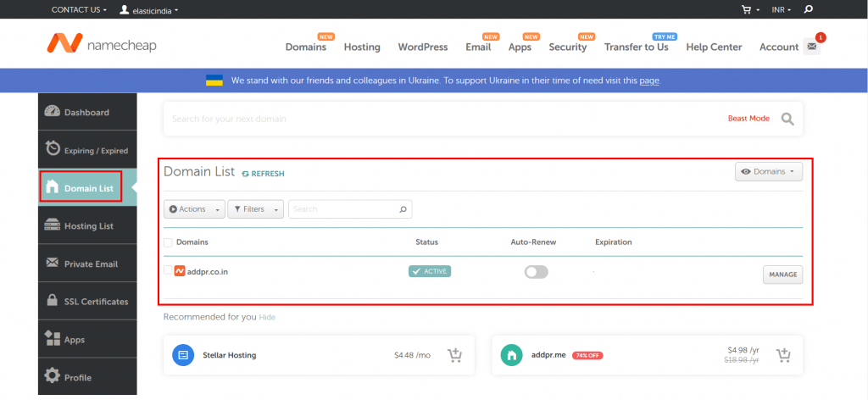Click the Domain List house icon

pyautogui.click(x=52, y=187)
